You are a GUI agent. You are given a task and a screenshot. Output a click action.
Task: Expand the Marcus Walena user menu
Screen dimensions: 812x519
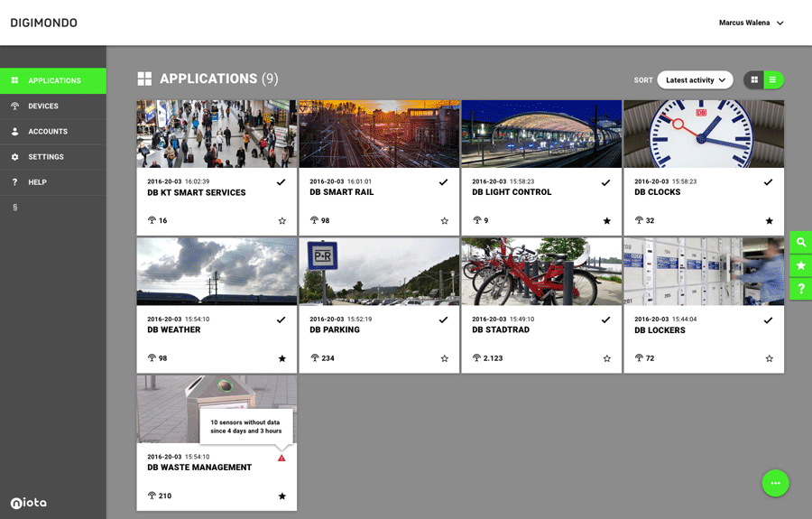click(751, 23)
